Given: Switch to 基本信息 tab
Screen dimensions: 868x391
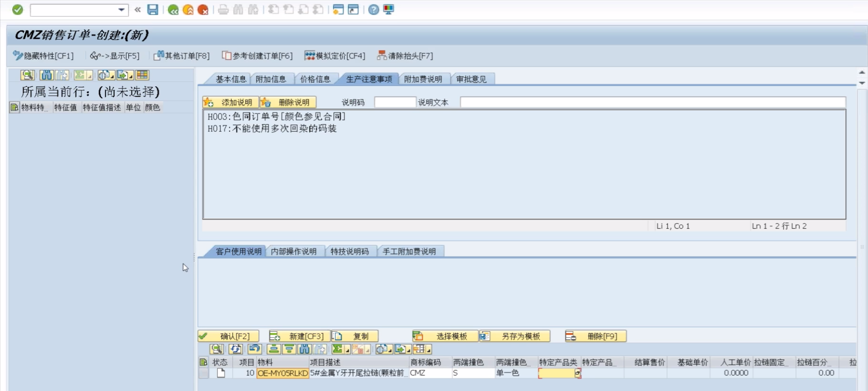Looking at the screenshot, I should tap(230, 79).
